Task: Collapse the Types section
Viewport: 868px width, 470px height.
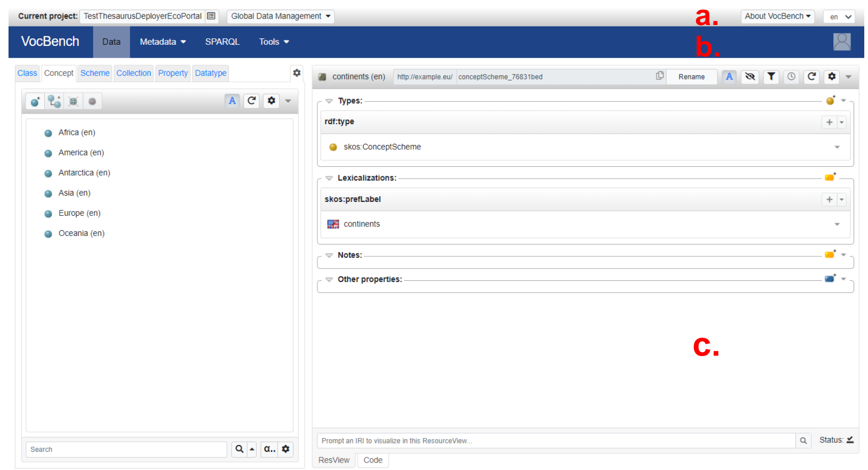Action: (329, 101)
